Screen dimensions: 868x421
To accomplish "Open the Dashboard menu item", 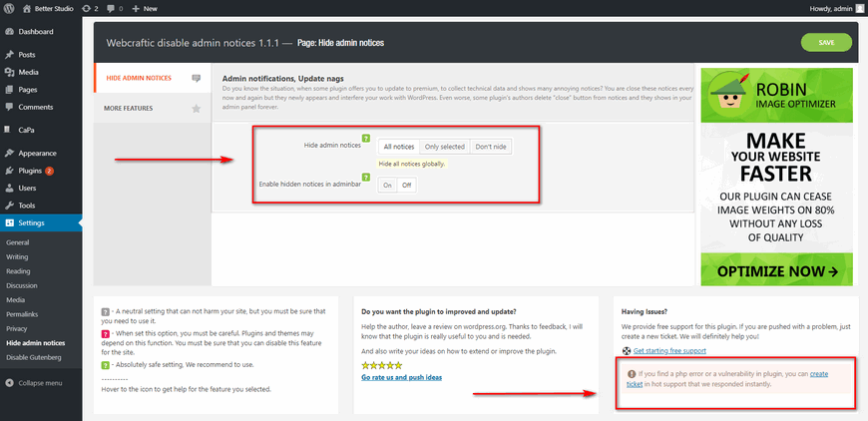I will coord(41,32).
